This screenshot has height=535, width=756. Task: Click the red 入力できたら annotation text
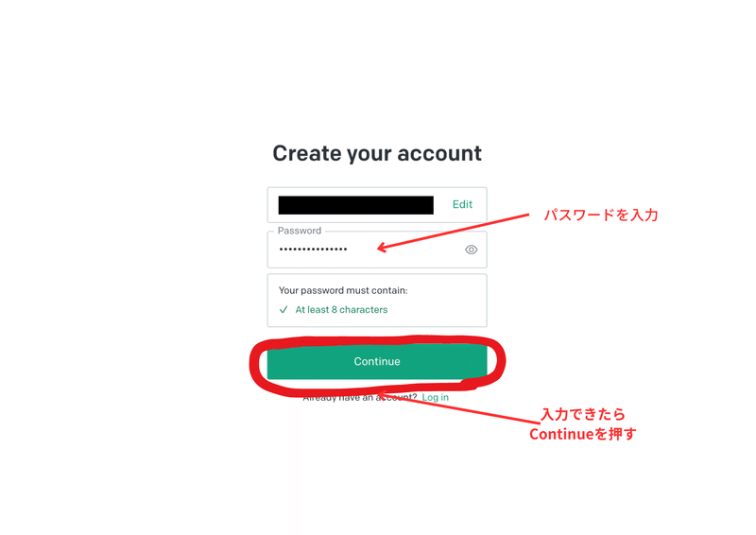click(583, 414)
